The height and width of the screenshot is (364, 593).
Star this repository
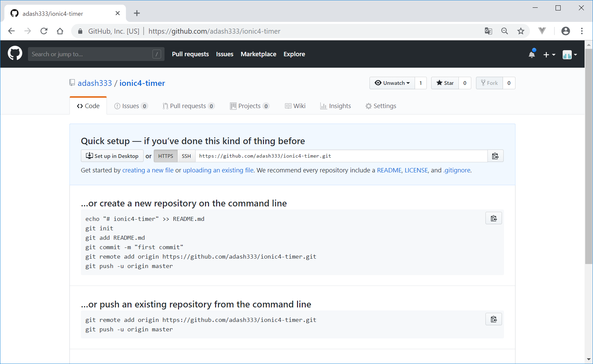tap(445, 83)
